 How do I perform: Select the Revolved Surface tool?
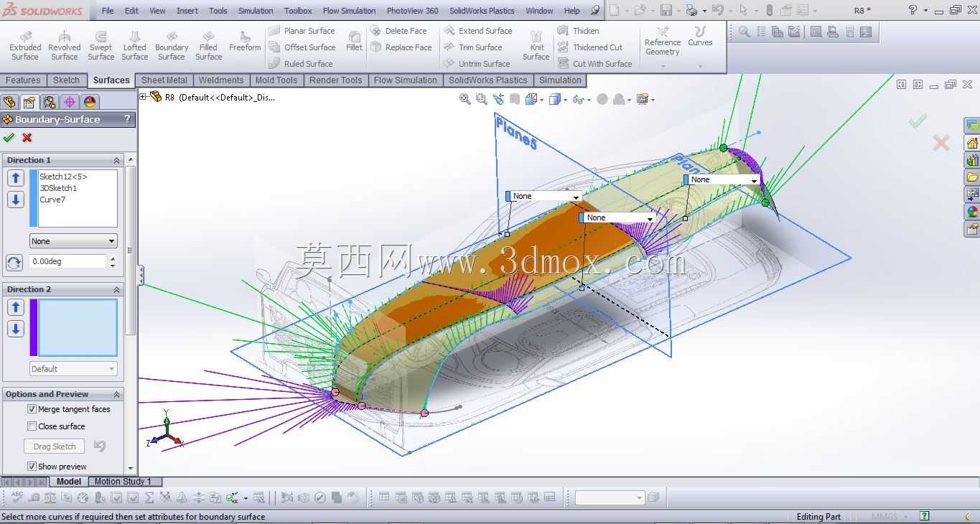tap(64, 46)
